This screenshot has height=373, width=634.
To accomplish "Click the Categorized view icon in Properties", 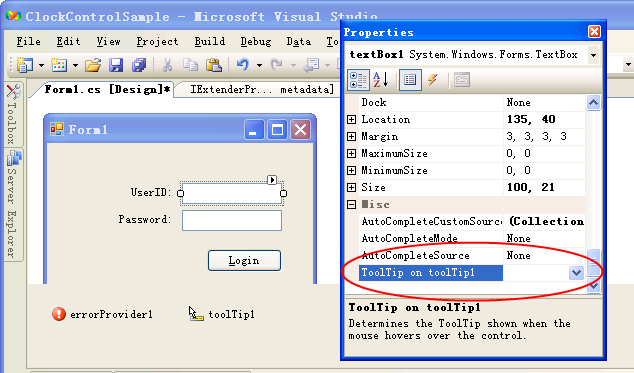I will (358, 80).
